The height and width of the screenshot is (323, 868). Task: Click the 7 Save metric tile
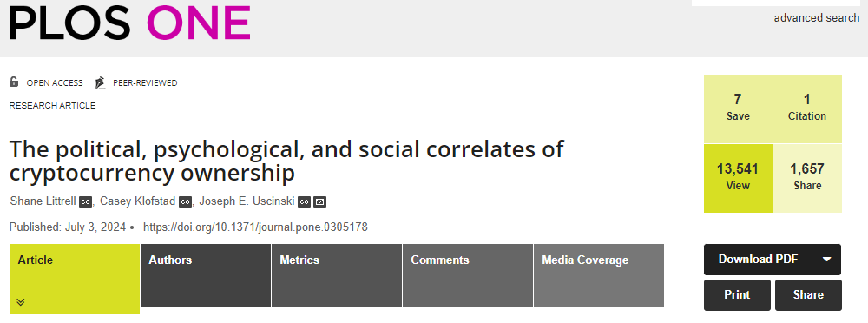click(738, 109)
